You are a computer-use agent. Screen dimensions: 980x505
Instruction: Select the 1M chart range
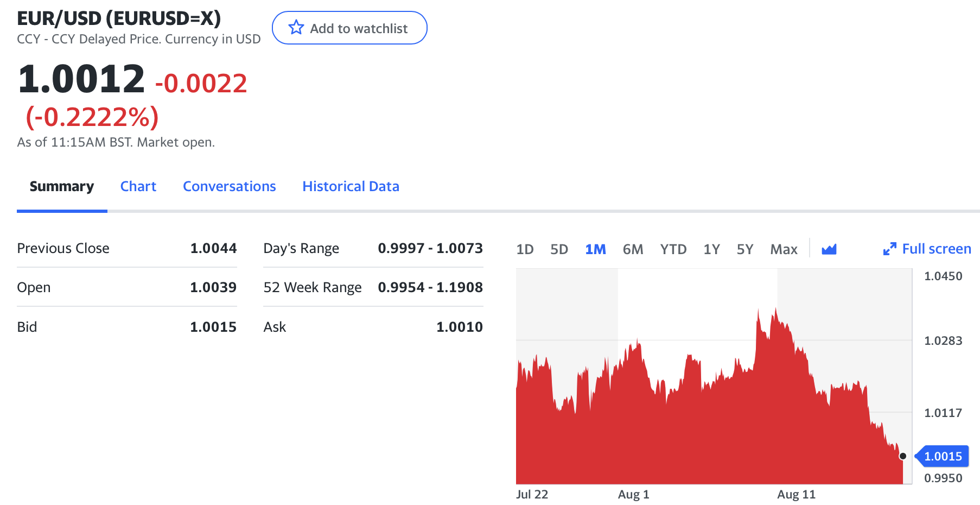click(x=595, y=249)
